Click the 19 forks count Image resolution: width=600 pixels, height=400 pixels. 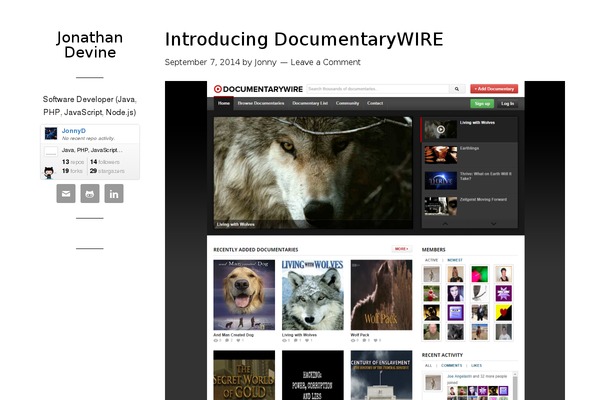72,171
